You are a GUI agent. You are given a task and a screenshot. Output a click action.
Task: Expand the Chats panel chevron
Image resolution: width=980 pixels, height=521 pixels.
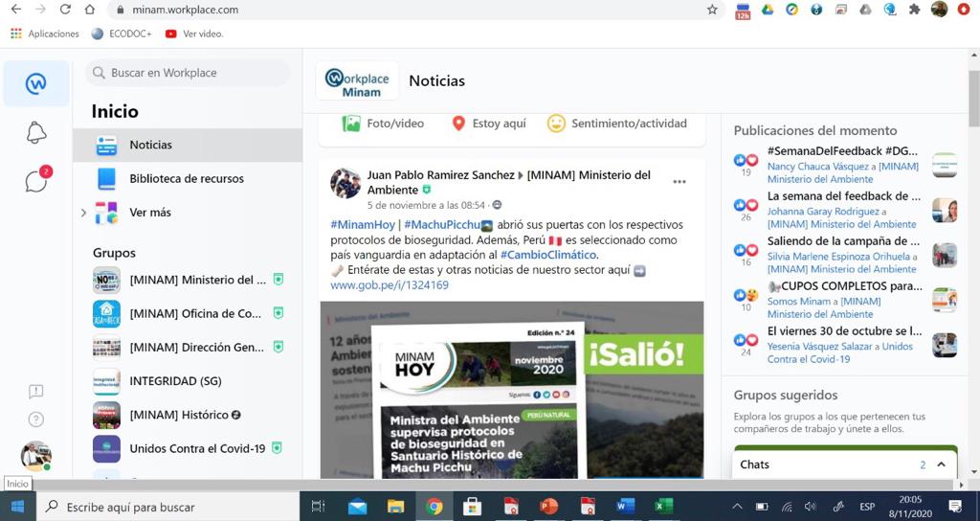point(942,464)
